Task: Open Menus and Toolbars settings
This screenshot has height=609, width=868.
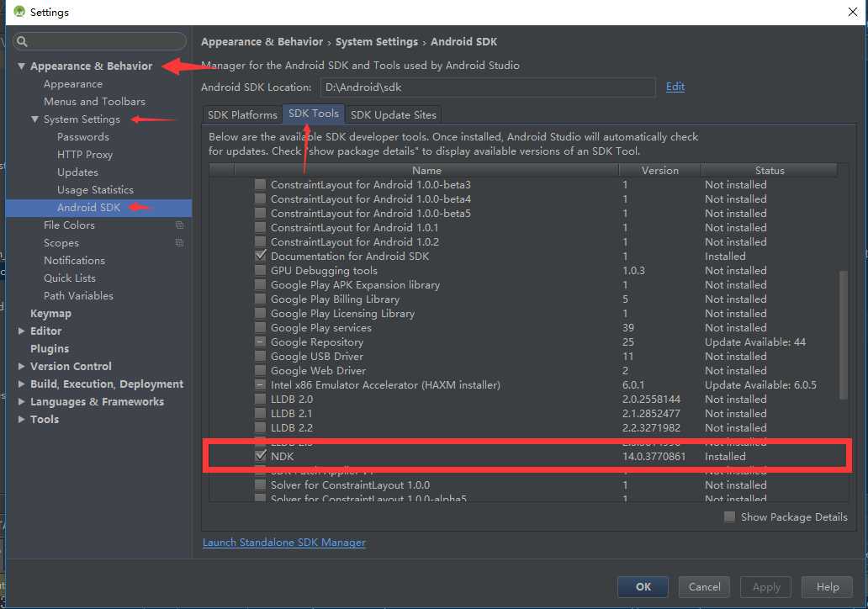Action: pyautogui.click(x=95, y=102)
